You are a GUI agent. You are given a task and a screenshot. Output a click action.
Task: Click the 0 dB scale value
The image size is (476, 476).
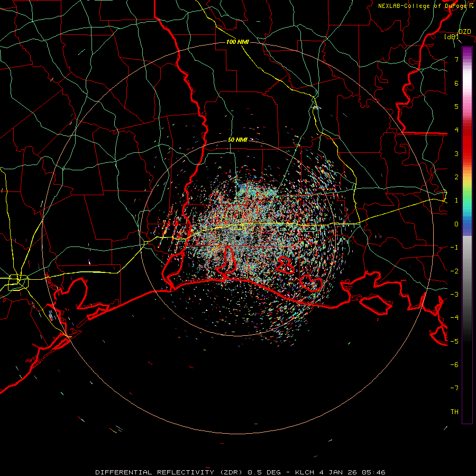[456, 224]
